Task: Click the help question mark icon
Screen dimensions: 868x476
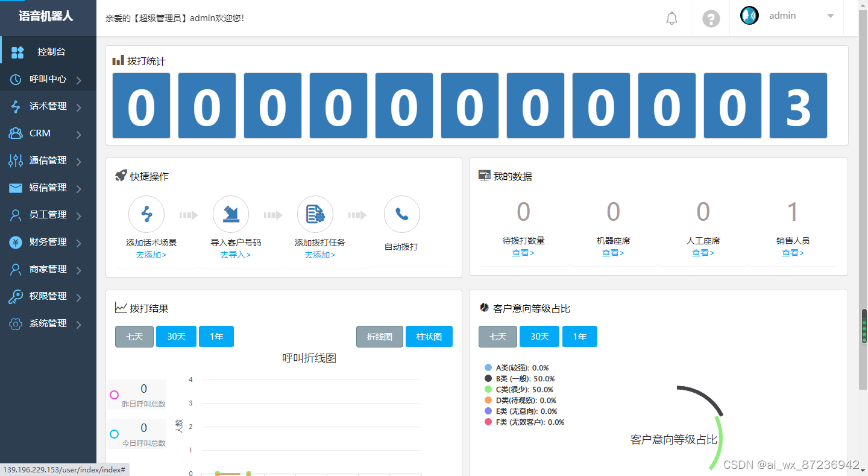Action: (x=711, y=19)
